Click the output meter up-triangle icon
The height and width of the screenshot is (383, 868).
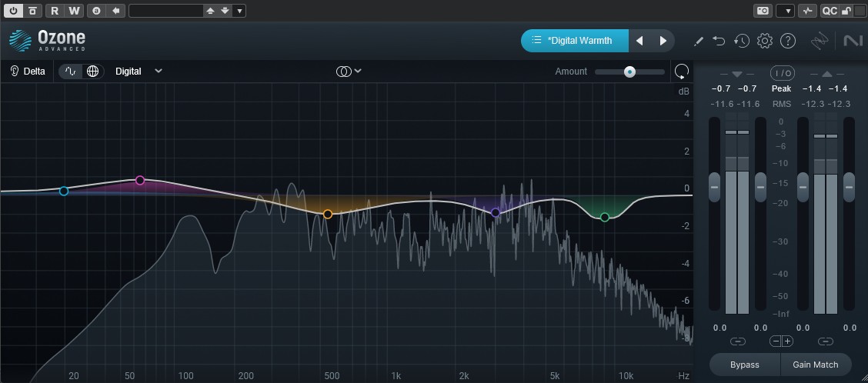click(x=826, y=74)
